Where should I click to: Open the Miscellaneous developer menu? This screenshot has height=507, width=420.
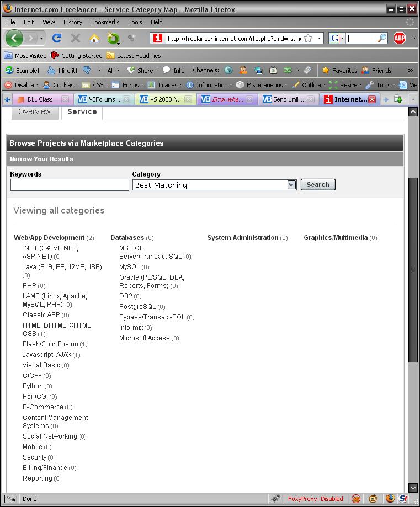(x=262, y=85)
